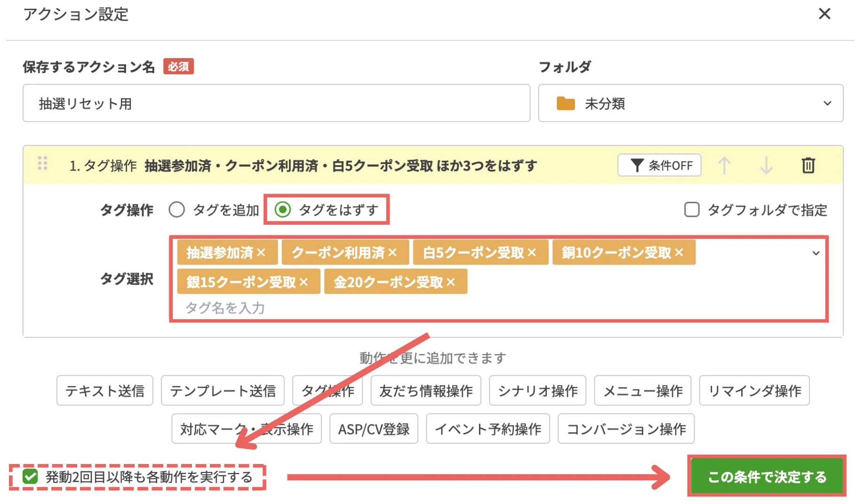Screen dimensions: 864x504
Task: Move action 1 down with arrow icon
Action: tap(766, 165)
